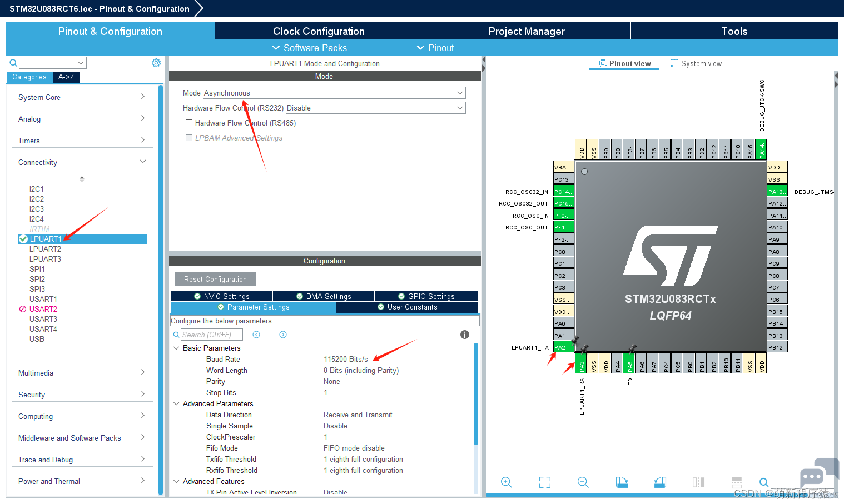Image resolution: width=844 pixels, height=504 pixels.
Task: Rotate the chip counter-clockwise
Action: click(x=660, y=482)
